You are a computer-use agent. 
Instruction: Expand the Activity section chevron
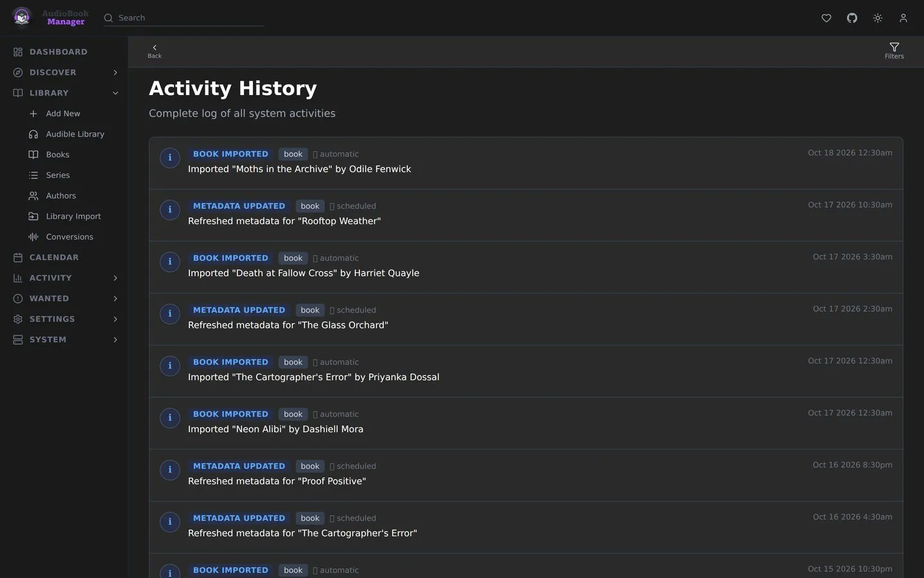[x=116, y=278]
